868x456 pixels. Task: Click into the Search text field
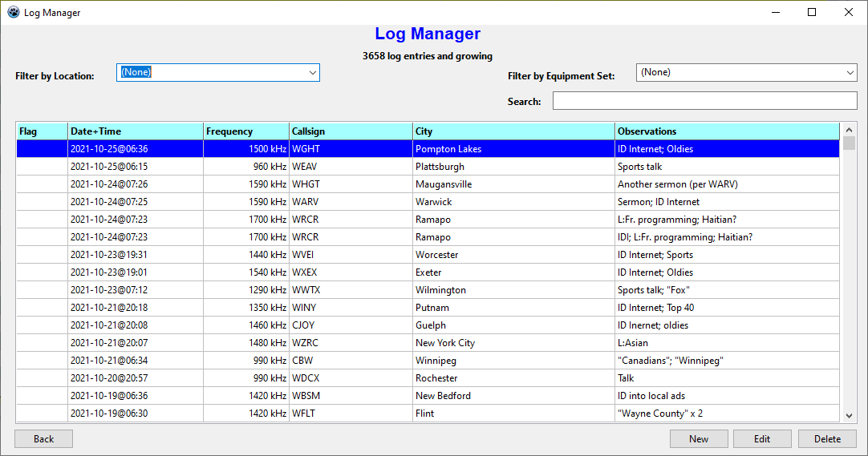[704, 101]
